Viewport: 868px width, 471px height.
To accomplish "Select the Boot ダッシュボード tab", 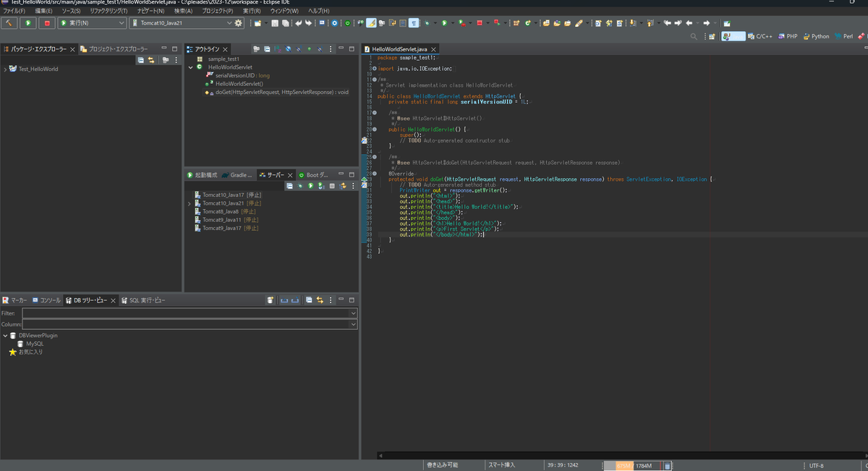I will 313,175.
